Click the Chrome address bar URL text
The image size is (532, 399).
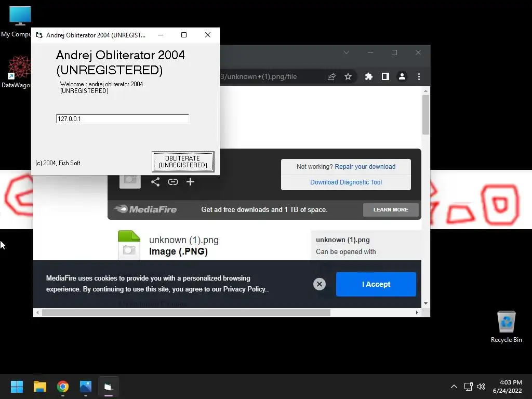point(259,77)
